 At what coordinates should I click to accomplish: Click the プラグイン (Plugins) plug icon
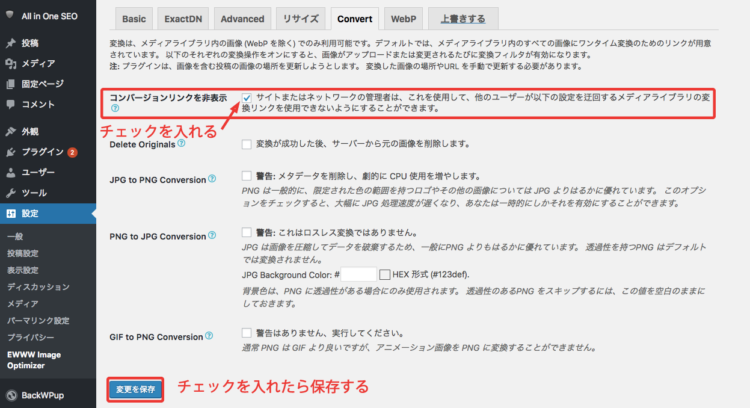click(10, 152)
